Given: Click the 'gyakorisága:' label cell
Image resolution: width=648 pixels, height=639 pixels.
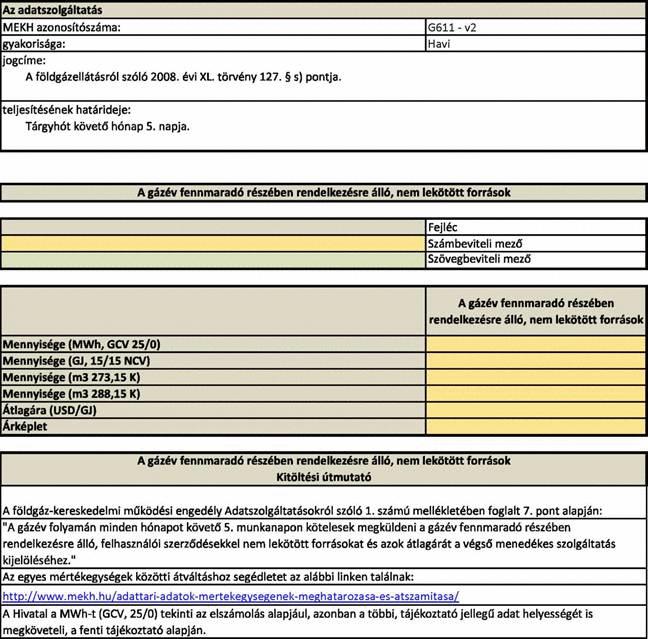Looking at the screenshot, I should 213,44.
